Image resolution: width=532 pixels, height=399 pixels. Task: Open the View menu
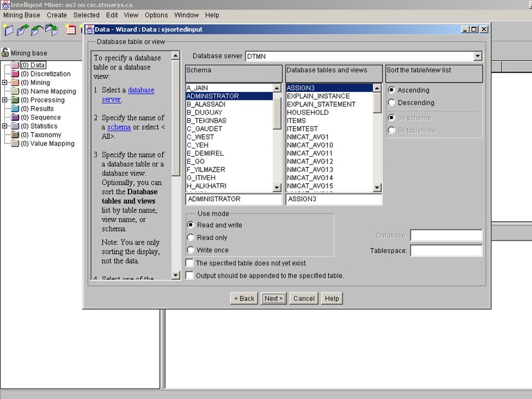131,16
